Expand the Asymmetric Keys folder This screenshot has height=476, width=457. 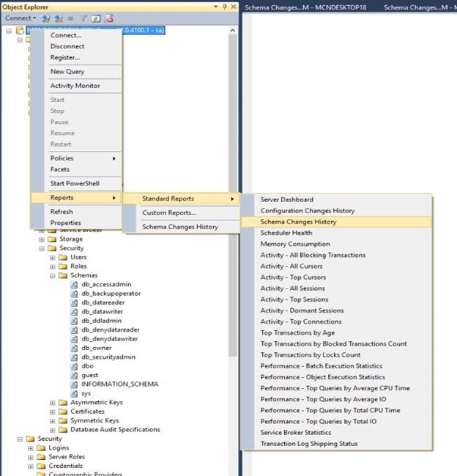53,403
